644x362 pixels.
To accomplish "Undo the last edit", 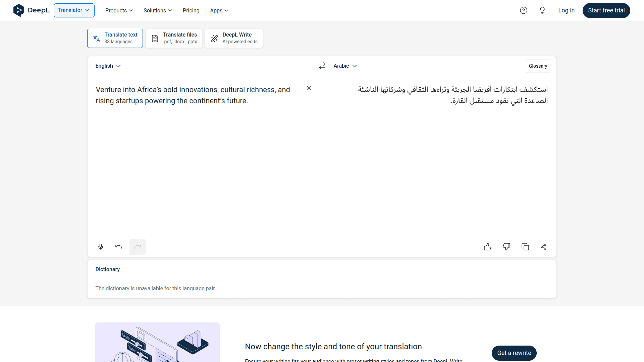I will click(x=119, y=247).
